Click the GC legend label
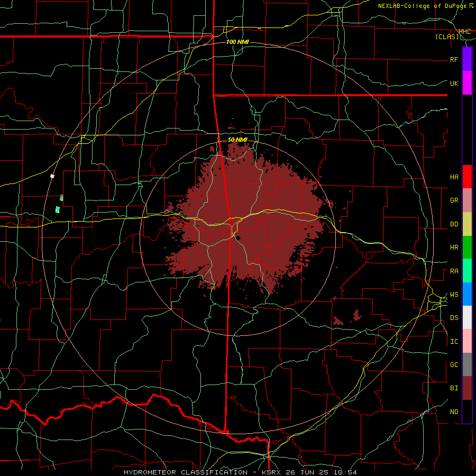Image resolution: width=476 pixels, height=476 pixels. (x=454, y=365)
